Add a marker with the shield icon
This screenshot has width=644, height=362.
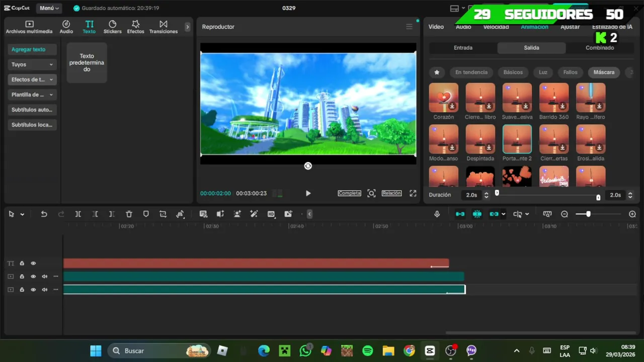point(146,214)
